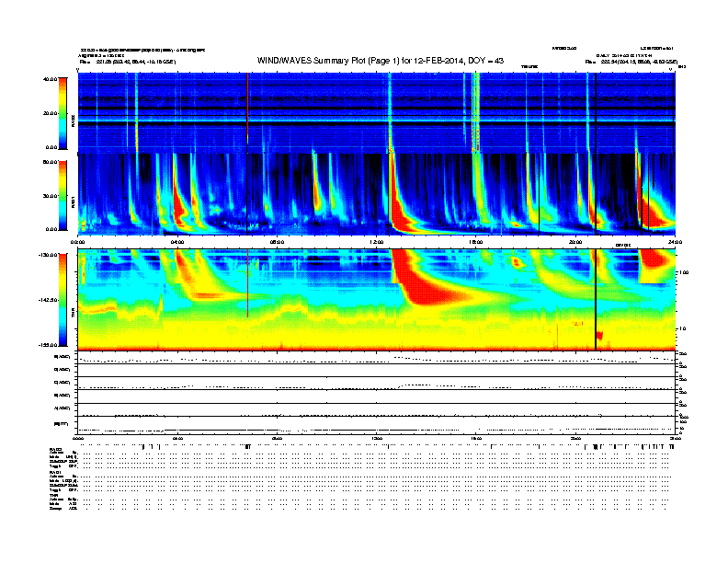Screen dimensions: 728x563
Task: Click the -142.50 label on TNR scale
Action: [x=48, y=300]
